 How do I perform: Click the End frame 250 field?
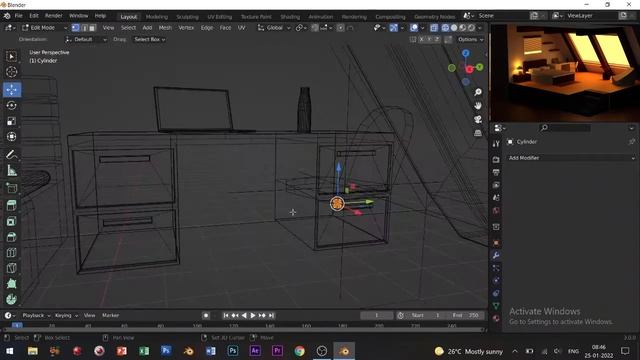[x=465, y=316]
